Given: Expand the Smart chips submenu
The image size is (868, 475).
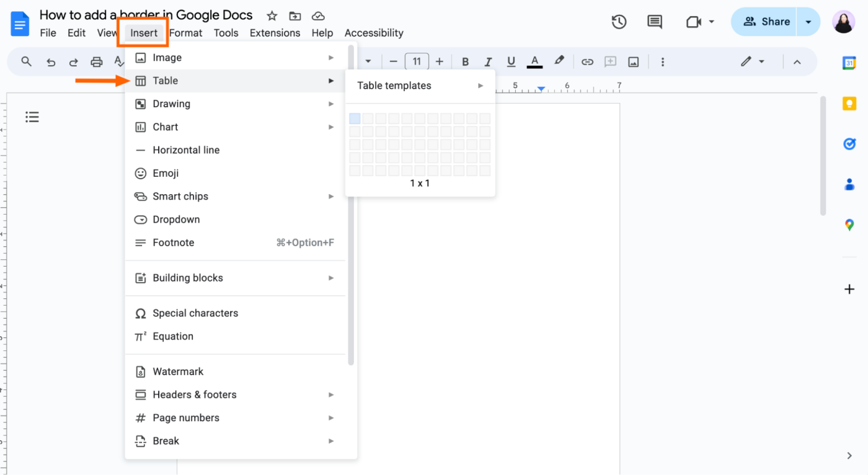Looking at the screenshot, I should [x=235, y=197].
